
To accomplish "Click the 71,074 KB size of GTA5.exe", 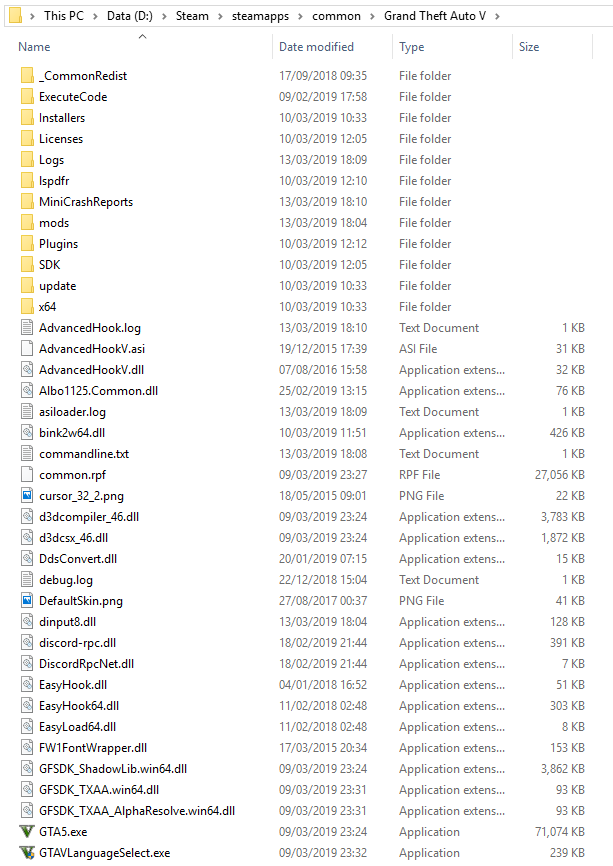I will click(x=559, y=831).
